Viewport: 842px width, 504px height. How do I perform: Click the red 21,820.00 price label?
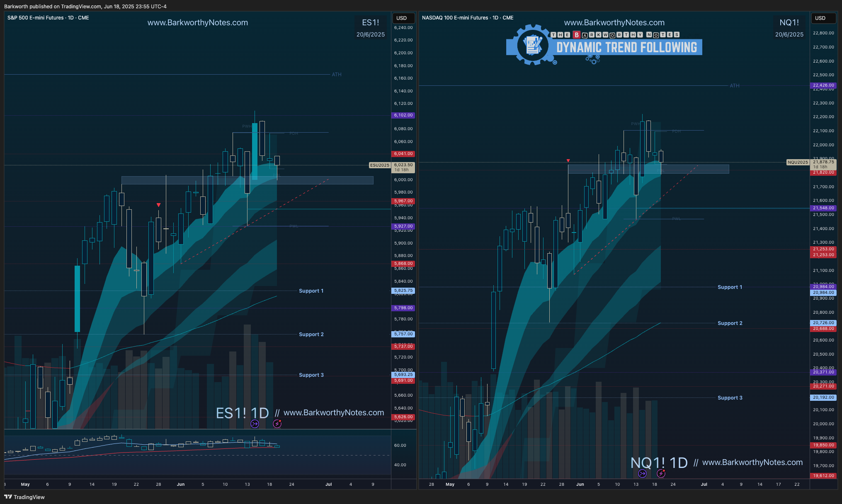click(823, 172)
